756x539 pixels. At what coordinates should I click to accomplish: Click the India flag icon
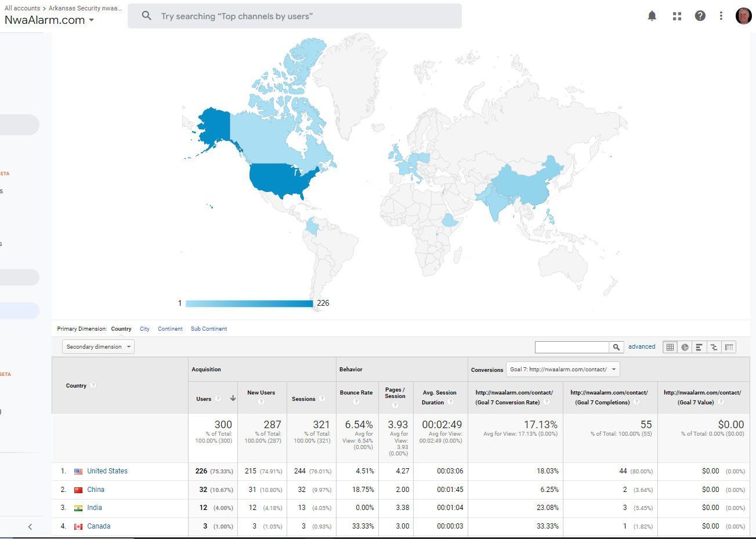[x=78, y=508]
